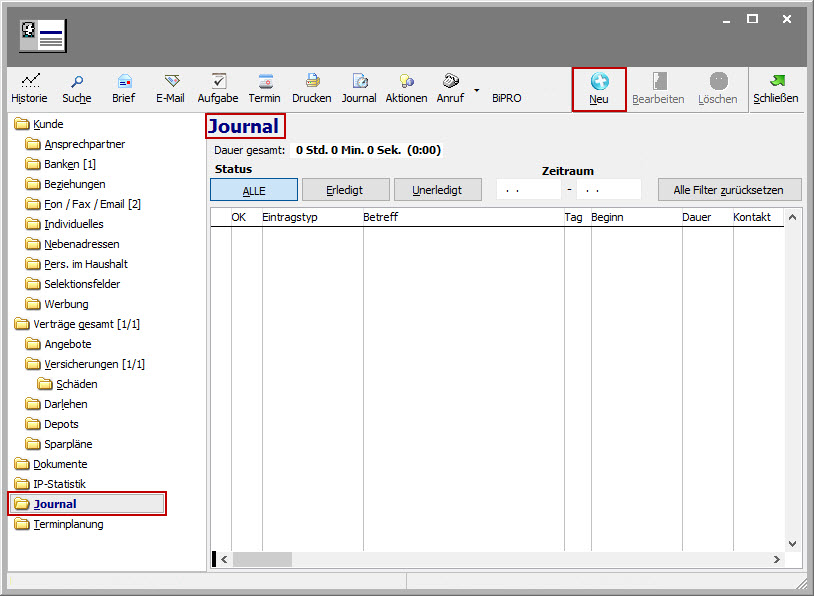Click the Zeitraum start date field
This screenshot has height=596, width=814.
coord(529,190)
